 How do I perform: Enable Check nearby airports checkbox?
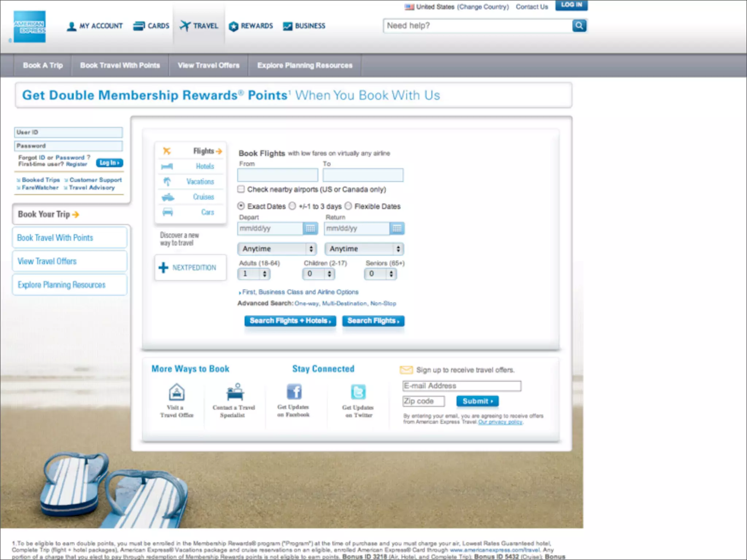[241, 189]
